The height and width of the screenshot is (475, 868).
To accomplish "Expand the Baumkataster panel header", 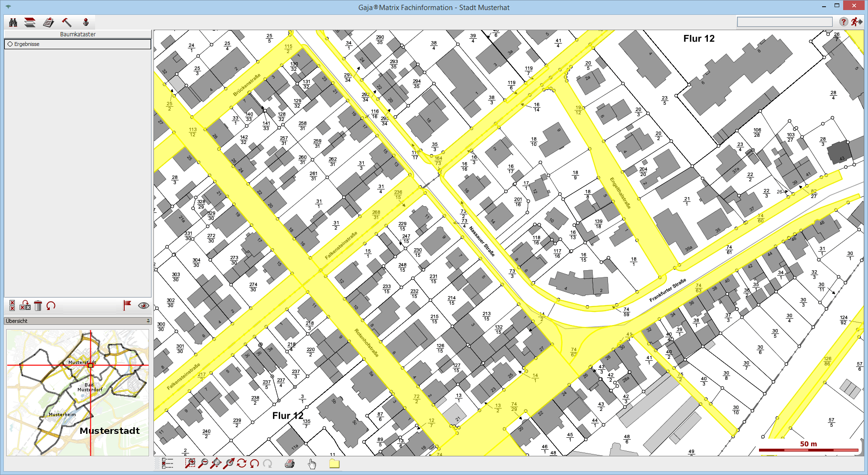I will 77,34.
